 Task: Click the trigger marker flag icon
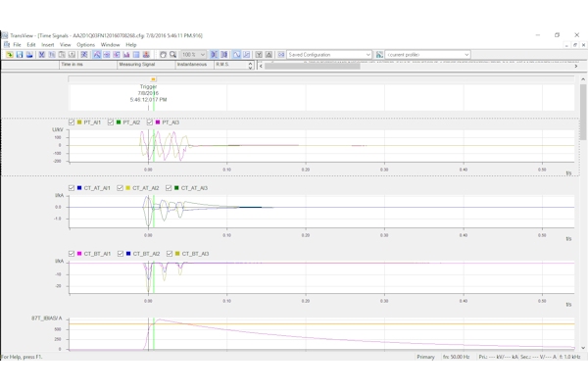(154, 80)
